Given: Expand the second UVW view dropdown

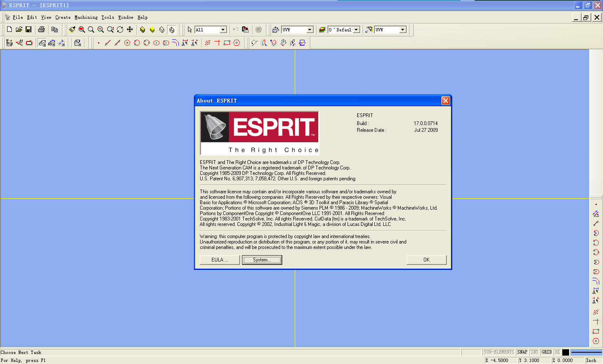Looking at the screenshot, I should (x=403, y=30).
